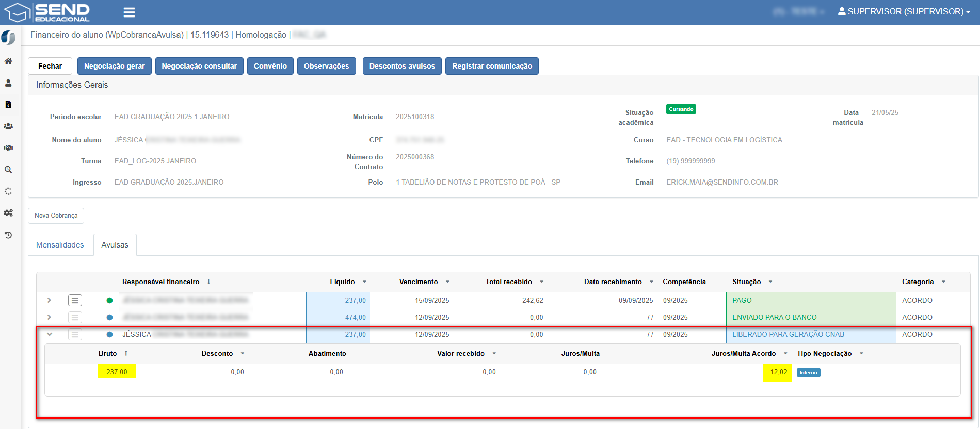Select the Avulsas tab
Viewport: 980px width, 429px height.
115,245
